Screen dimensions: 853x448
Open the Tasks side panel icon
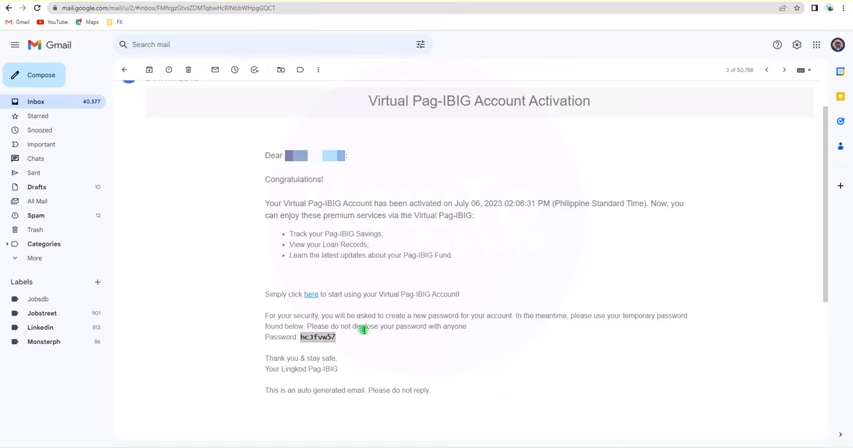(x=840, y=121)
